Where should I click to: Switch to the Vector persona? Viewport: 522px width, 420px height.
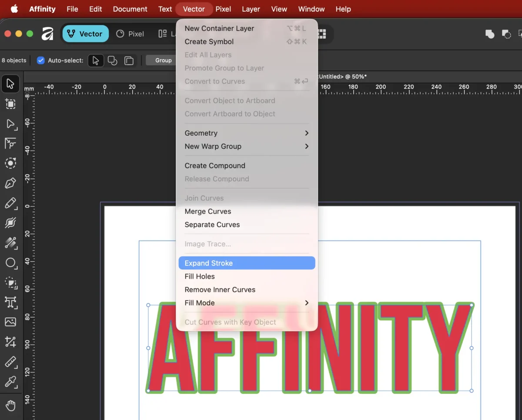(85, 34)
